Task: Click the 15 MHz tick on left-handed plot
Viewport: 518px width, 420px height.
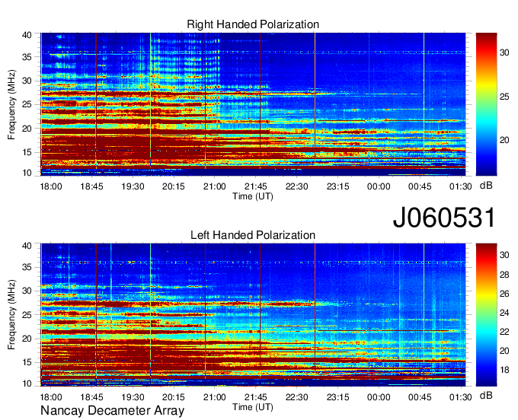Action: pos(27,362)
